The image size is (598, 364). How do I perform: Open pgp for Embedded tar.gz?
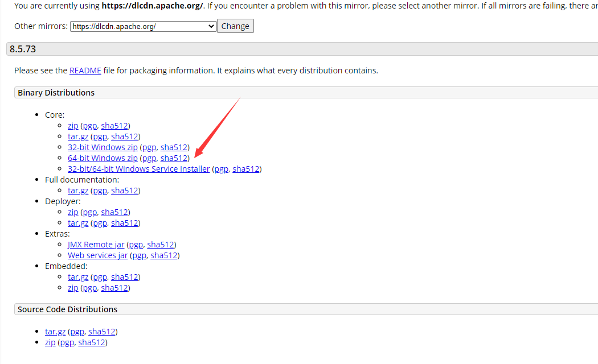[100, 277]
